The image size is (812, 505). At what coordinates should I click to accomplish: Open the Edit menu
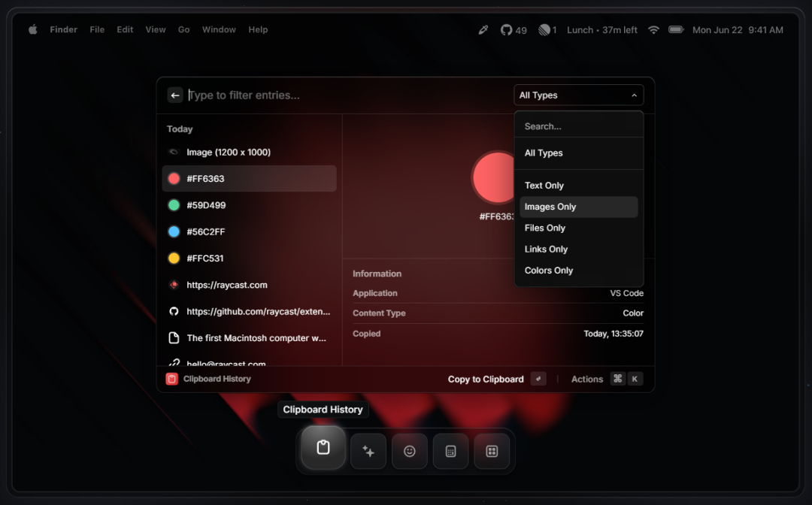(x=125, y=29)
